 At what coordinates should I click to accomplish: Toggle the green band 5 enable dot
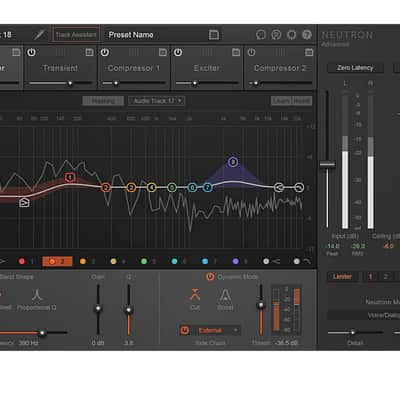tap(144, 262)
